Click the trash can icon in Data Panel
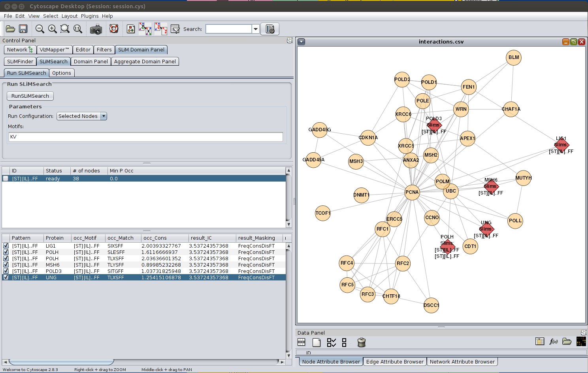 pyautogui.click(x=361, y=342)
